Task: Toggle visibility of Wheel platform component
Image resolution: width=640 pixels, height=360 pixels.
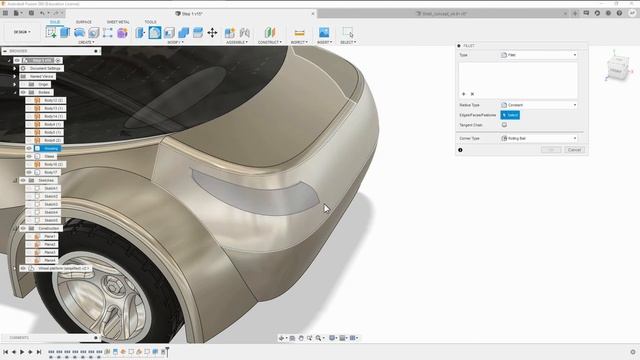Action: (x=23, y=268)
